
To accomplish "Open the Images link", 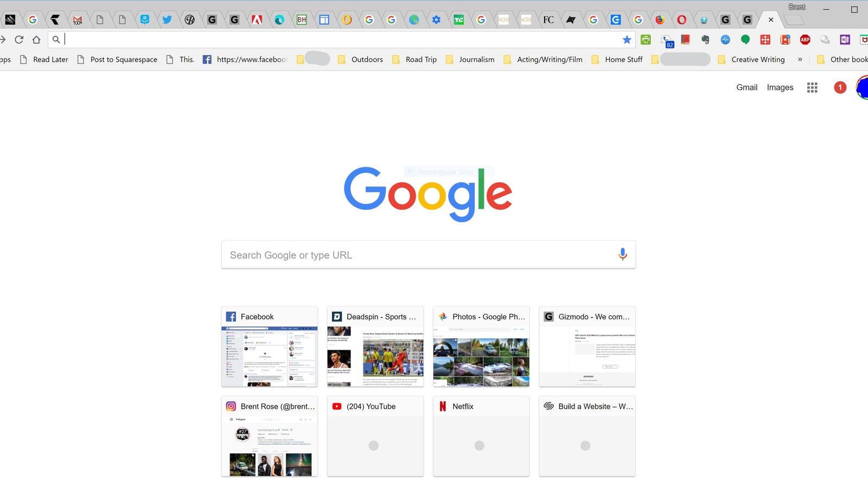I will [x=780, y=87].
